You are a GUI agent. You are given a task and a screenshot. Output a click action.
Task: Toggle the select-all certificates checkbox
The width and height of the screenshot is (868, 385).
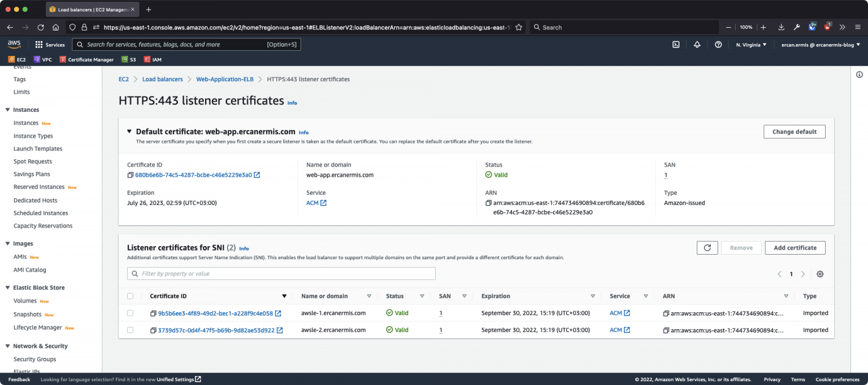[131, 296]
